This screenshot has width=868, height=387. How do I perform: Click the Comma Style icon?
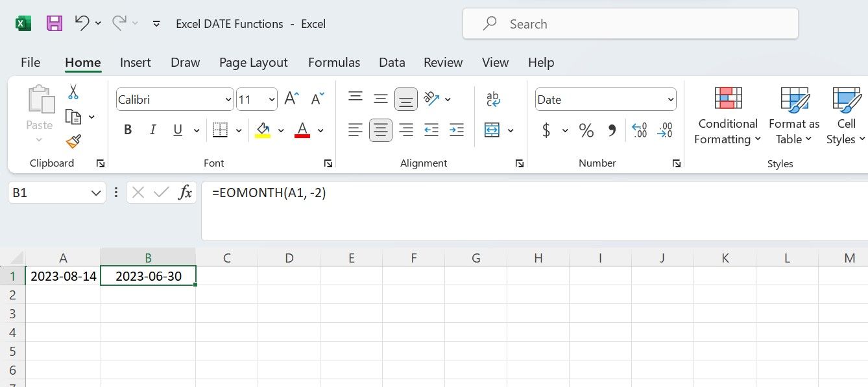[610, 130]
